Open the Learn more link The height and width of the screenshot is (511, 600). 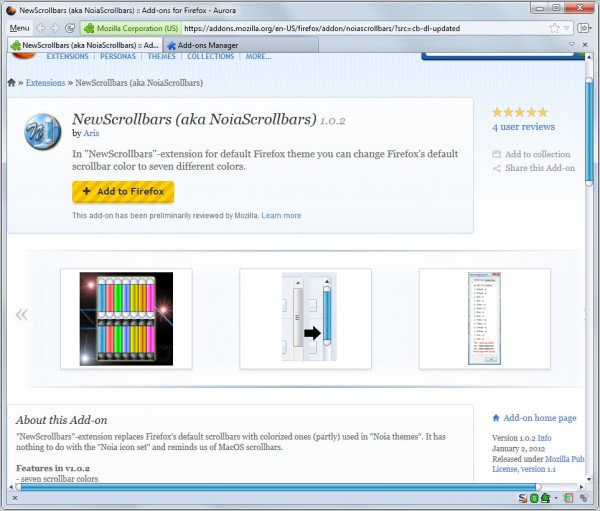coord(281,216)
